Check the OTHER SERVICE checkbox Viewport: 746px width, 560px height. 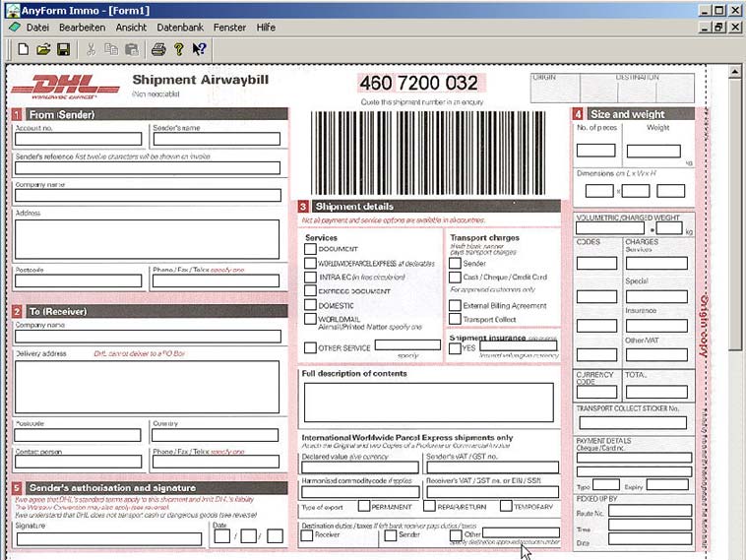coord(310,347)
